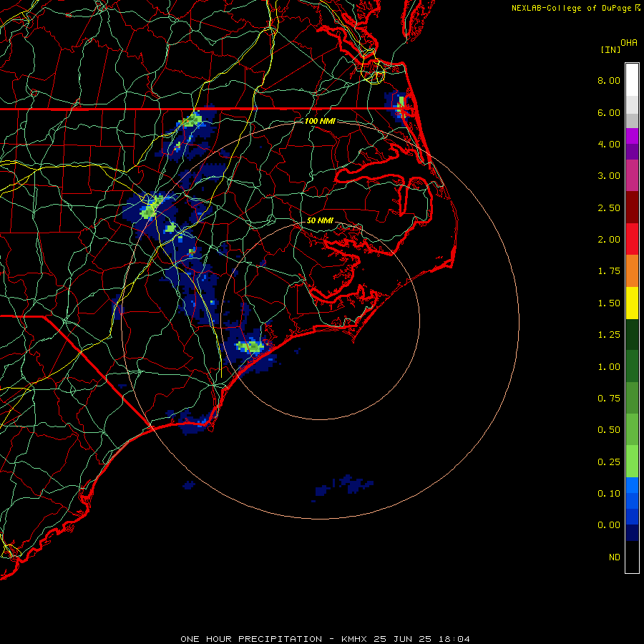Click the 0.50 legend value

(x=609, y=430)
